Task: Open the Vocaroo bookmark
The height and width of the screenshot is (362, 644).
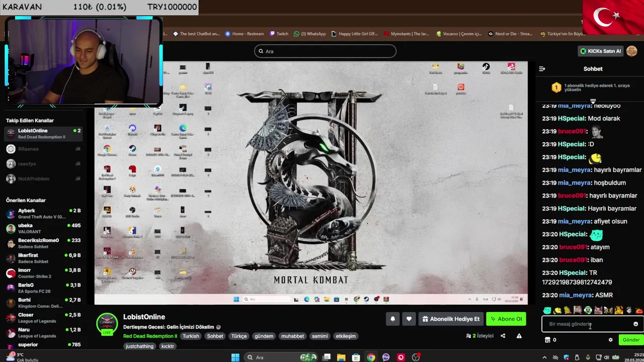Action: 458,34
